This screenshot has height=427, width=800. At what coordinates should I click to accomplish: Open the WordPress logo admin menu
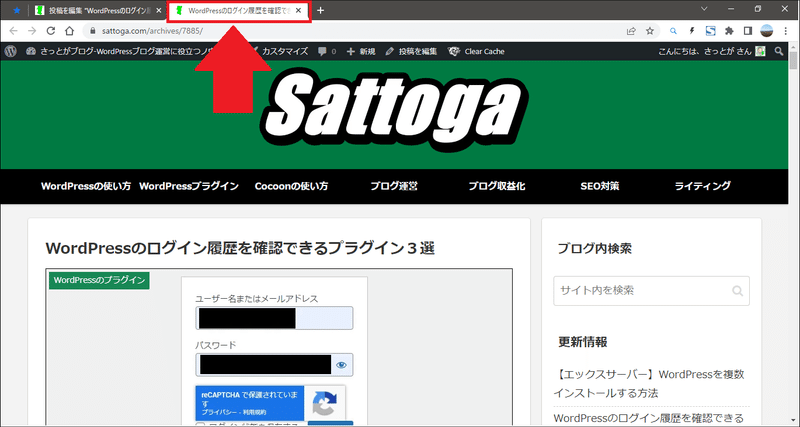pos(11,51)
